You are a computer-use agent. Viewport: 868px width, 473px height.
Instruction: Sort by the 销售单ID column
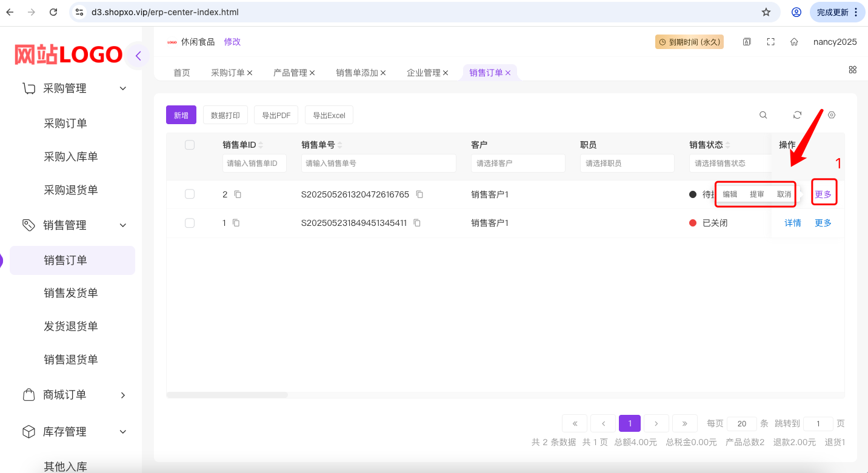pos(261,145)
